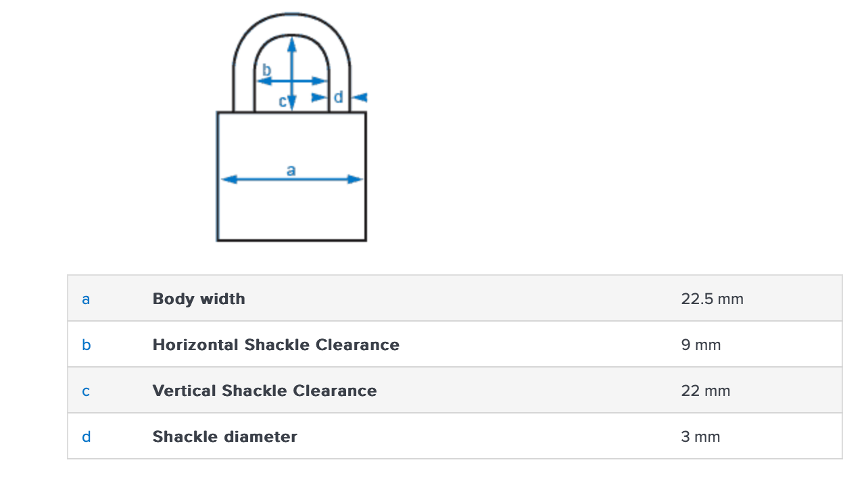868x477 pixels.
Task: Click blue "b" letter in the table
Action: pyautogui.click(x=86, y=345)
